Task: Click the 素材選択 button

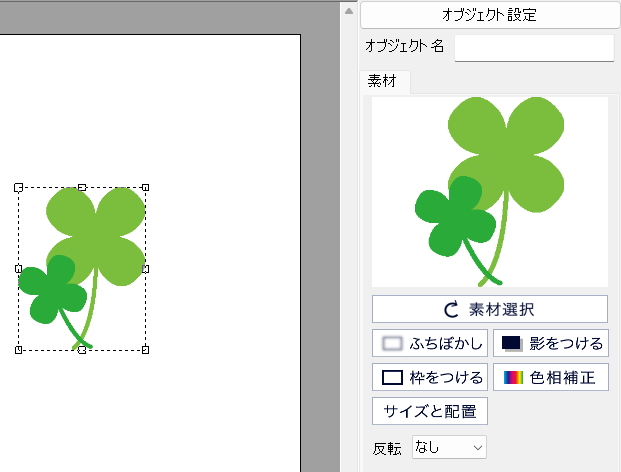Action: (490, 309)
